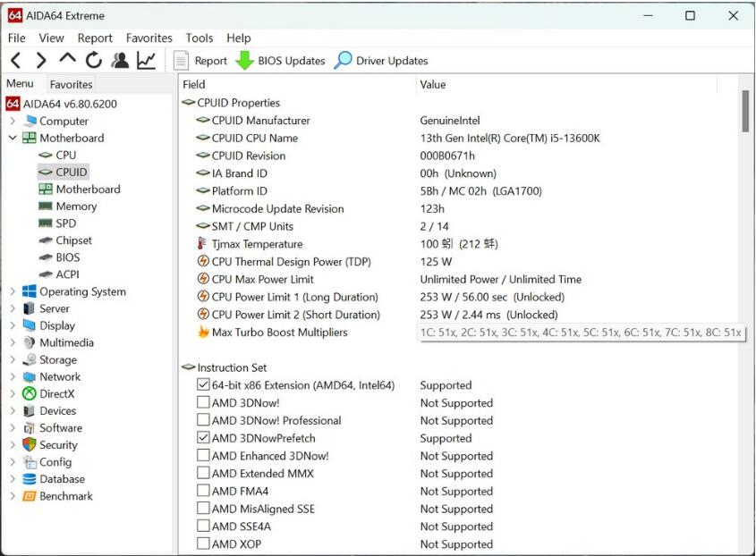Click the Max Turbo Boost flame icon

pos(203,332)
